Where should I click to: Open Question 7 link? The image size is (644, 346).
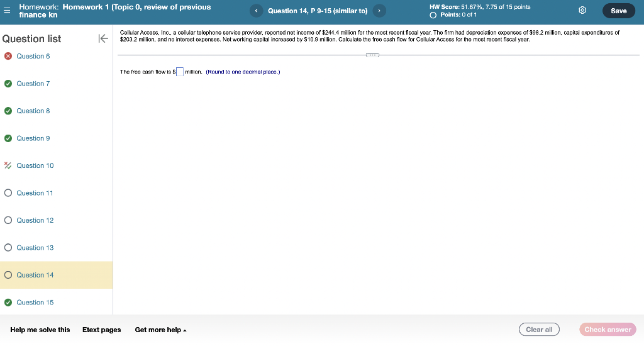[x=33, y=84]
